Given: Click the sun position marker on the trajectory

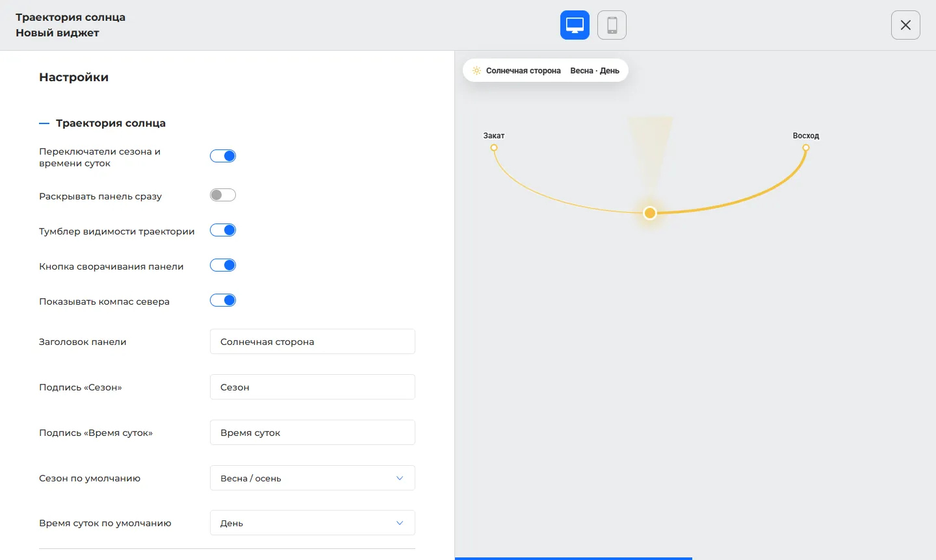Looking at the screenshot, I should point(650,213).
